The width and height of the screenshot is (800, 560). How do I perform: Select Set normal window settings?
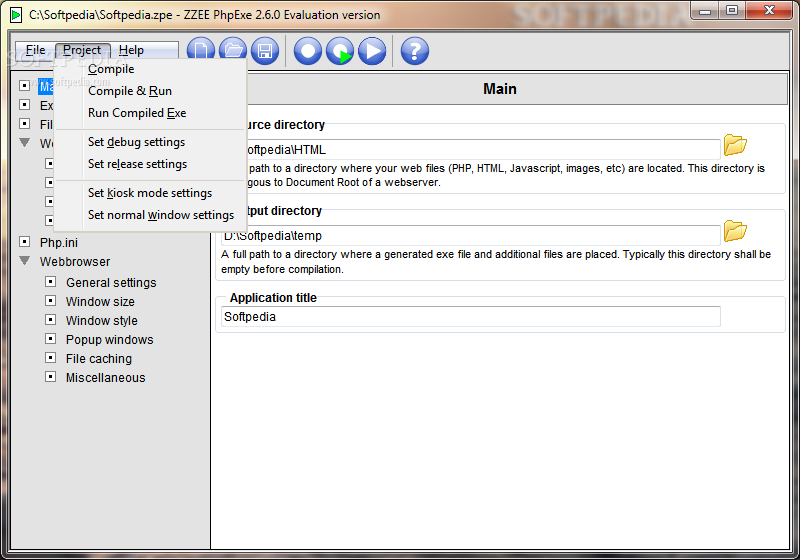[150, 215]
